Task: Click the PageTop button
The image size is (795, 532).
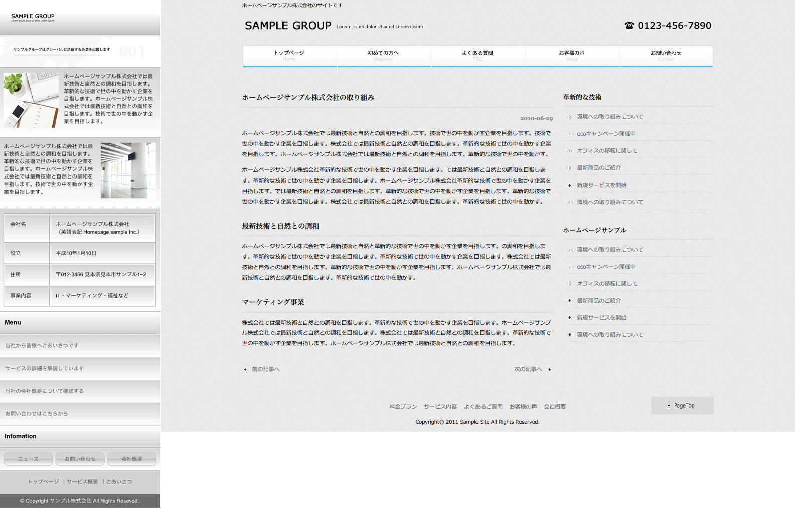Action: click(x=682, y=406)
